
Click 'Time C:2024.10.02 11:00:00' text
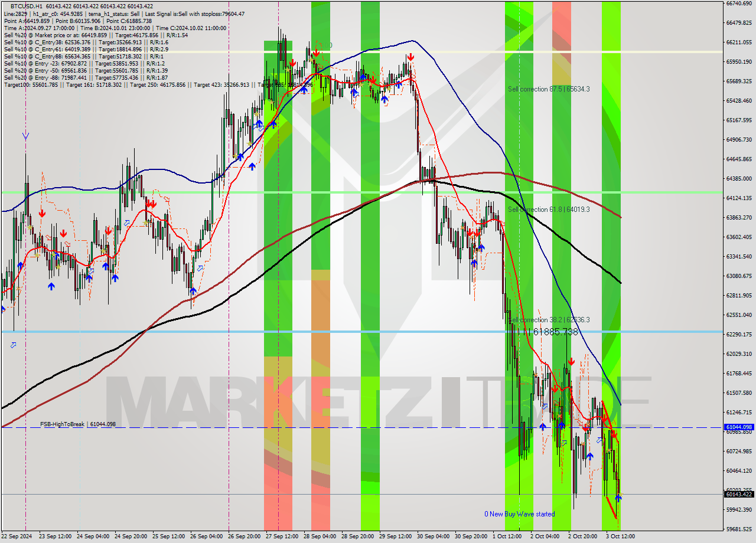click(x=191, y=28)
